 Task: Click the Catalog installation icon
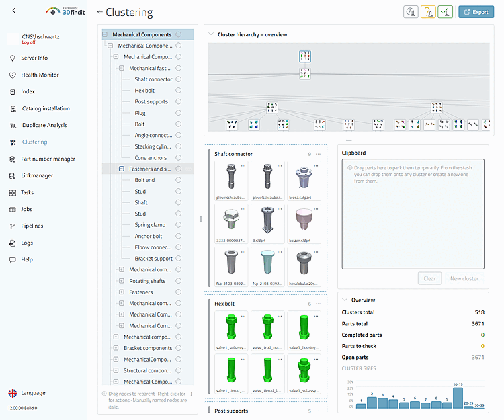13,109
